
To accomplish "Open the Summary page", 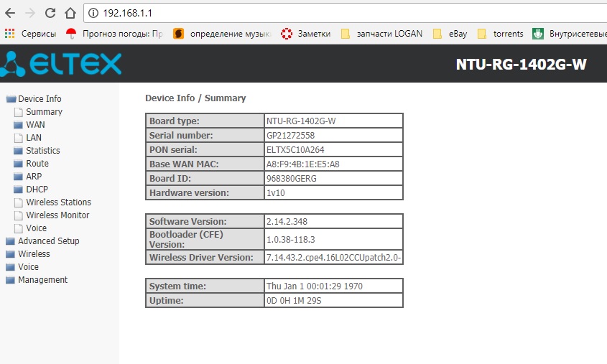I will click(x=44, y=112).
